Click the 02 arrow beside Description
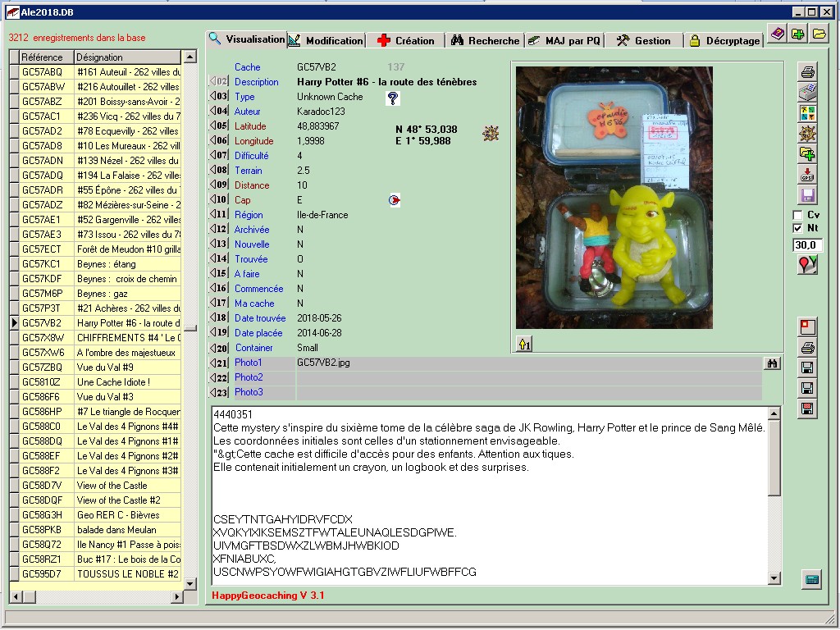 click(218, 81)
